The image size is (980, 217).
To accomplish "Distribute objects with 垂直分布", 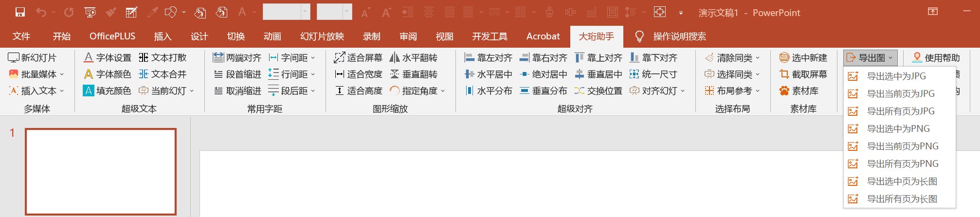I will pyautogui.click(x=543, y=90).
